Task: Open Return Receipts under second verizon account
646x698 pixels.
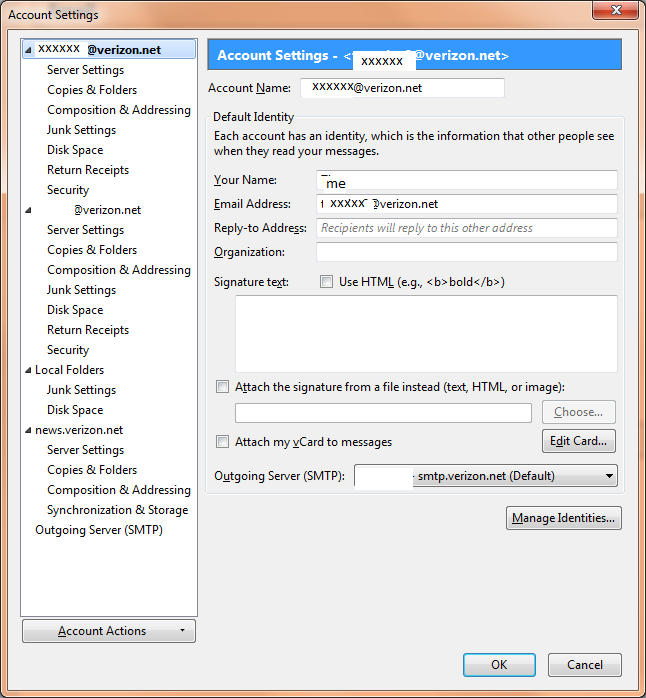Action: coord(88,330)
